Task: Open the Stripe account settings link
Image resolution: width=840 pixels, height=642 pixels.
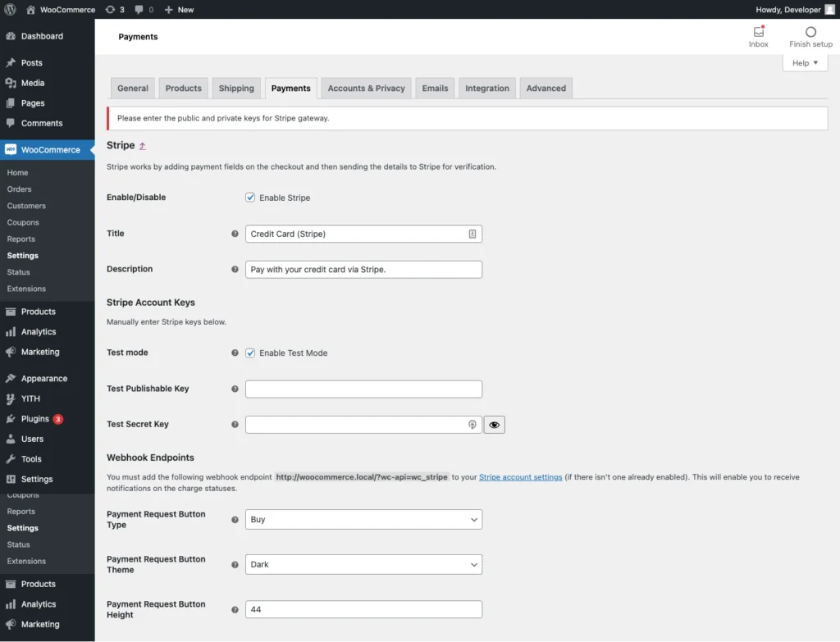Action: [x=520, y=477]
